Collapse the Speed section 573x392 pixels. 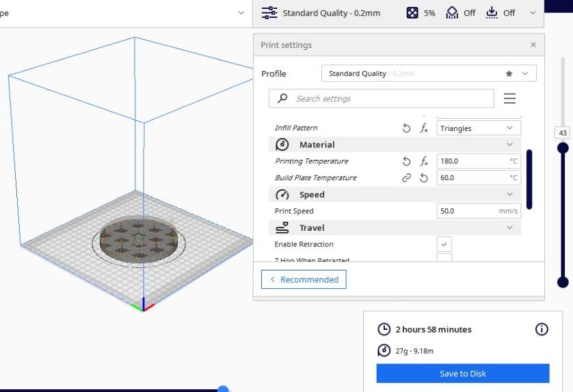(509, 194)
